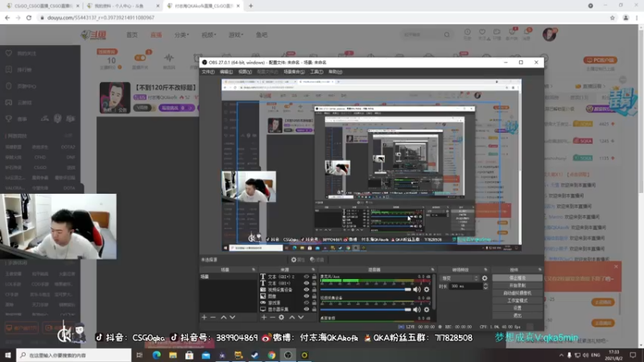Open 设置 settings from OBS controls
The width and height of the screenshot is (644, 362).
pos(517,308)
